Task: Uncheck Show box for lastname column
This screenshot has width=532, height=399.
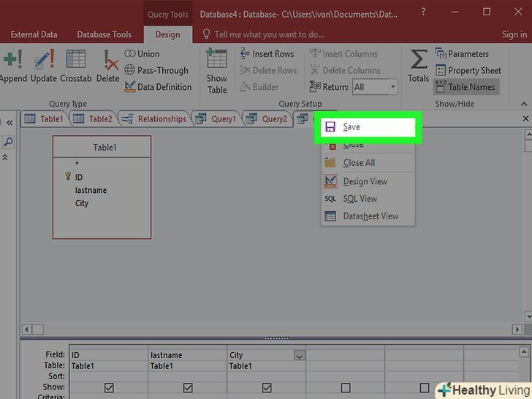Action: 188,387
